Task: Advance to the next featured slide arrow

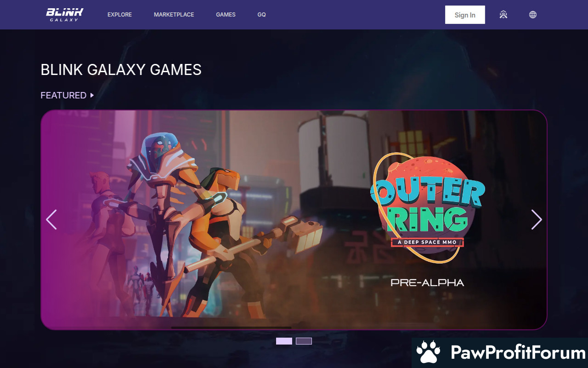Action: point(537,219)
